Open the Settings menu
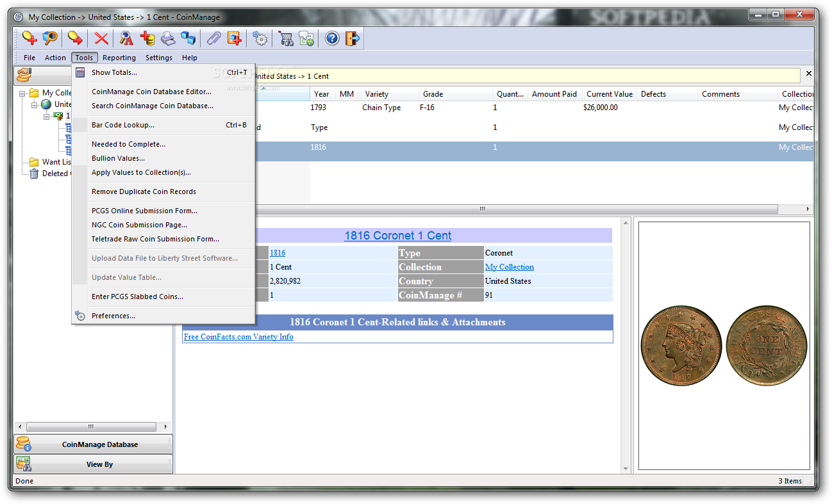Image resolution: width=832 pixels, height=504 pixels. click(159, 58)
